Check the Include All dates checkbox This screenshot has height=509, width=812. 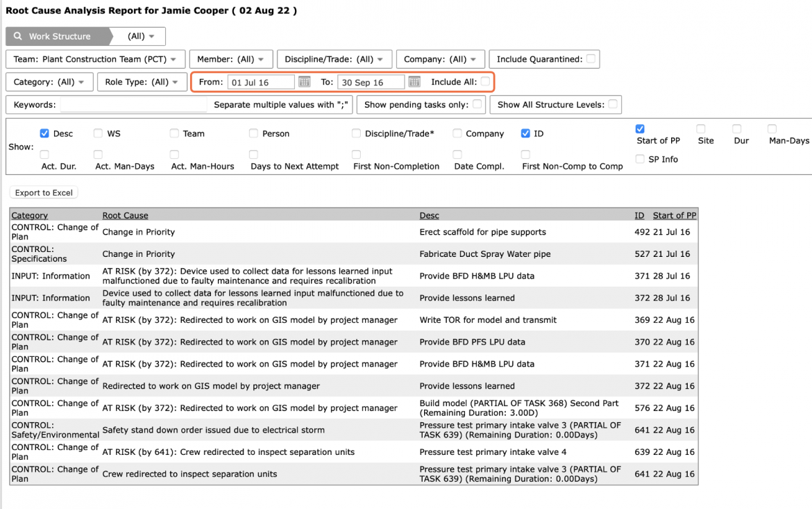coord(485,81)
